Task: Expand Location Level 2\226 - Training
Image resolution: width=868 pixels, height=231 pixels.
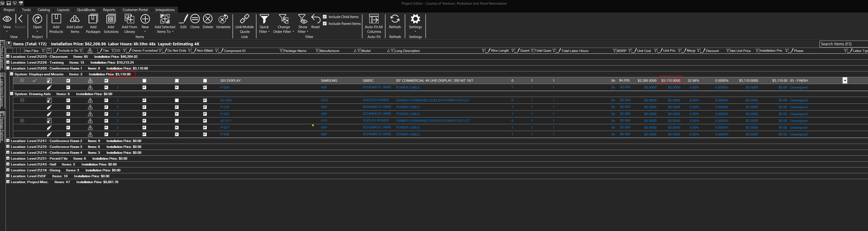Action: point(8,62)
